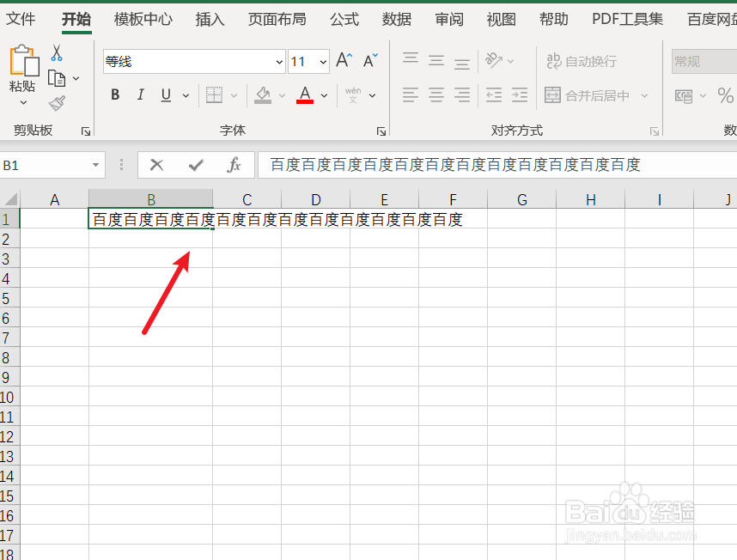Apply cell borders icon

pyautogui.click(x=215, y=95)
